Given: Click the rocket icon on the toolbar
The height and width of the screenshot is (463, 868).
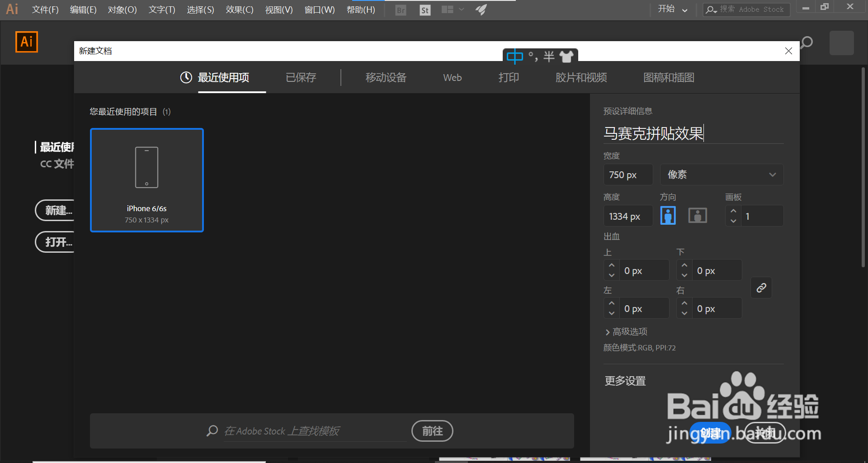Looking at the screenshot, I should [x=481, y=9].
